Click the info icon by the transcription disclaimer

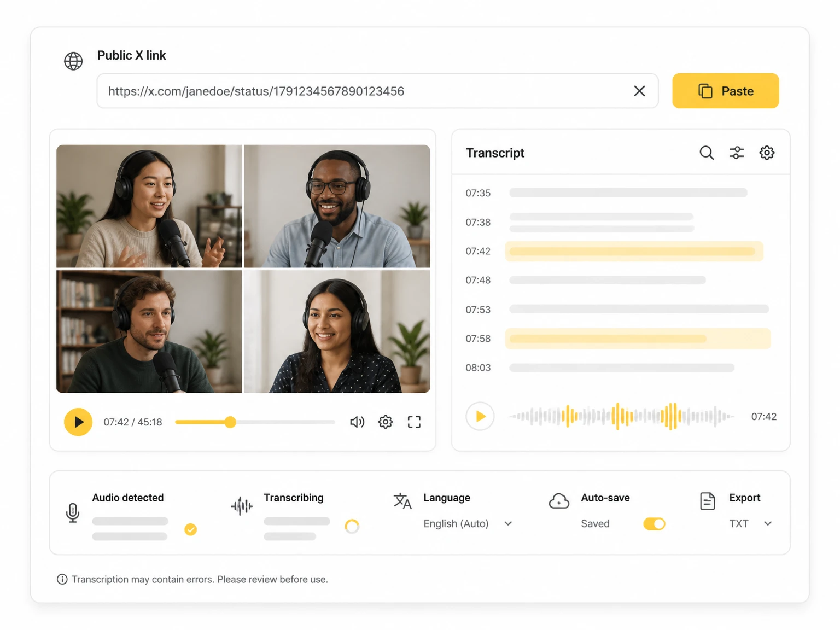[62, 579]
